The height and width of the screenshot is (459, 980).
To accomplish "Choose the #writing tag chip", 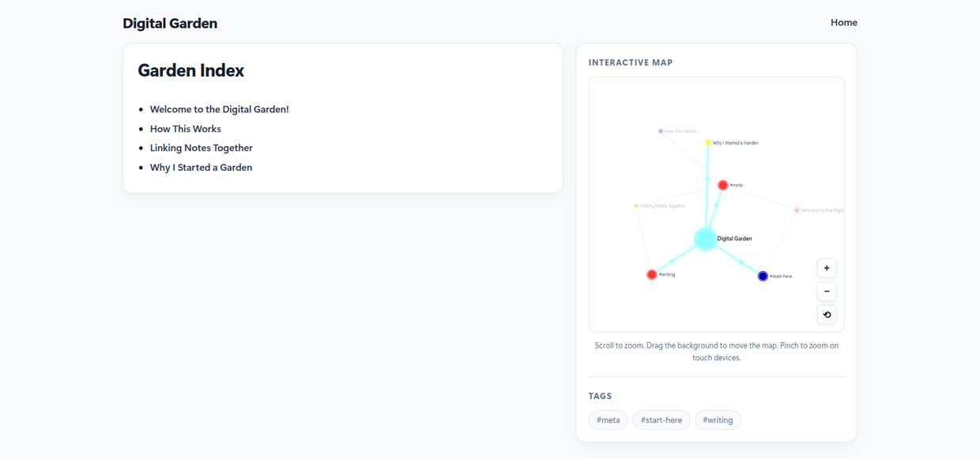I will [718, 420].
